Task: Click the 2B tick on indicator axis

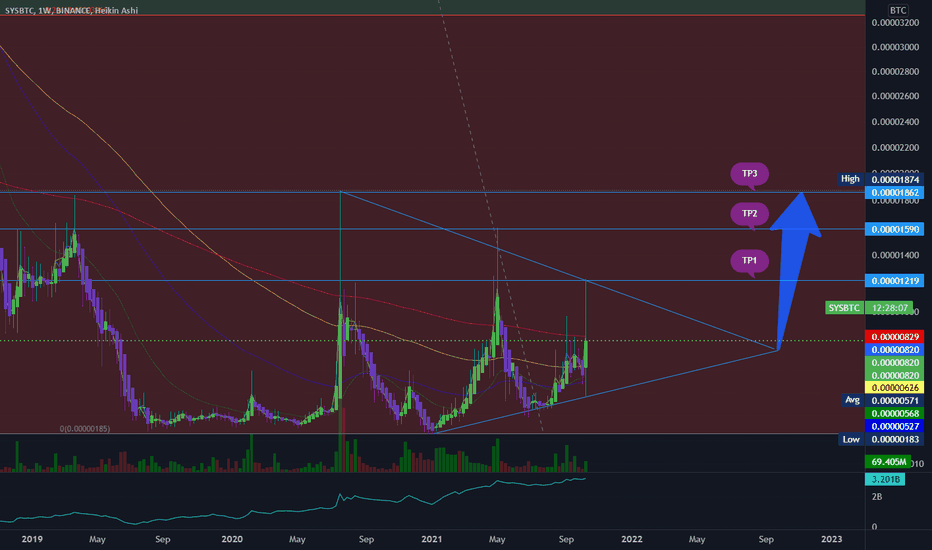Action: [877, 496]
